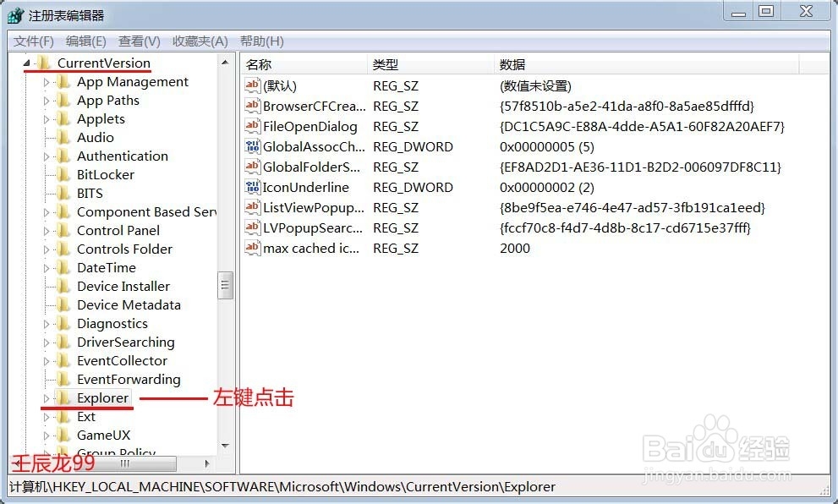
Task: Click the data {57f8510b-a5e2-41da-a8f0-8a5ae85dfffd}
Action: pyautogui.click(x=627, y=107)
